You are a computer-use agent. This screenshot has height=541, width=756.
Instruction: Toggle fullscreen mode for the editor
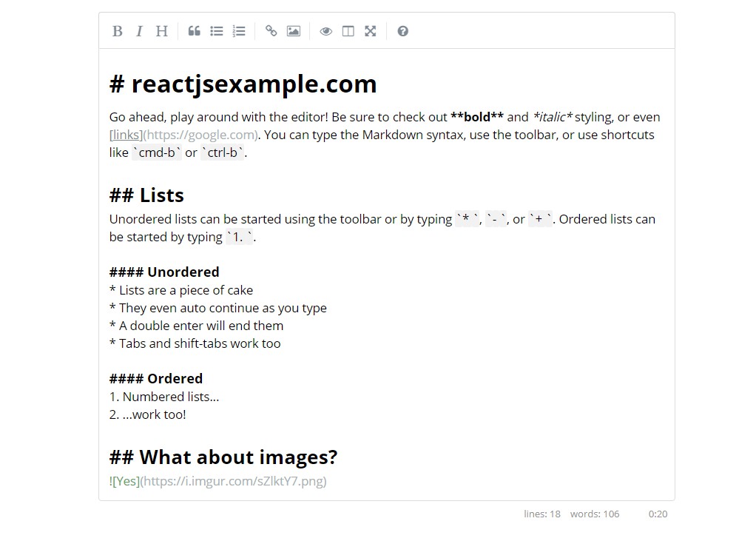click(370, 31)
